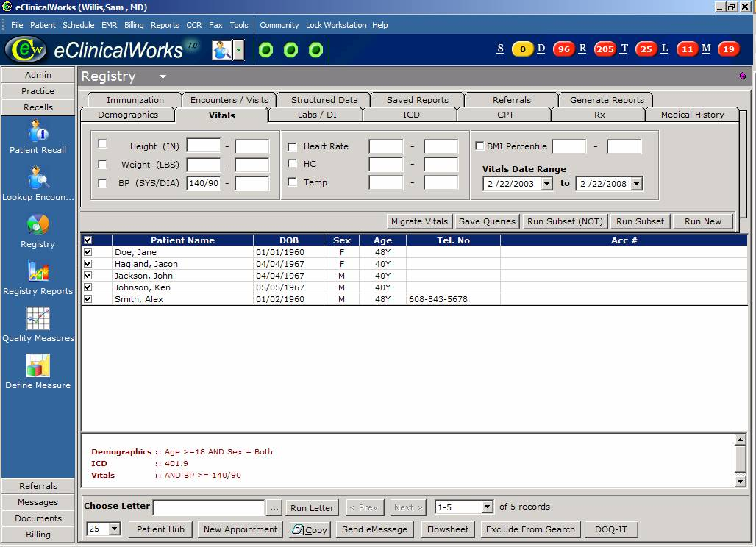This screenshot has height=547, width=756.
Task: Enable the Weight (LBS) checkbox
Action: click(x=102, y=165)
